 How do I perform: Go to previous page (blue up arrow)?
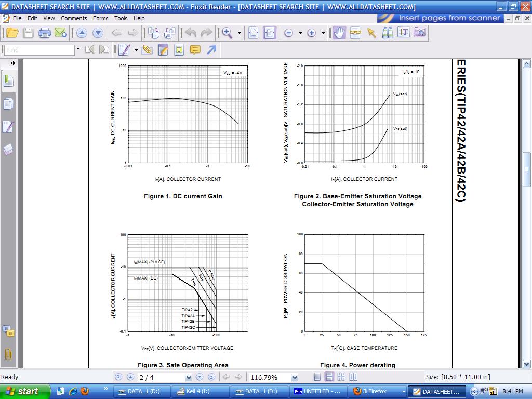pos(82,33)
